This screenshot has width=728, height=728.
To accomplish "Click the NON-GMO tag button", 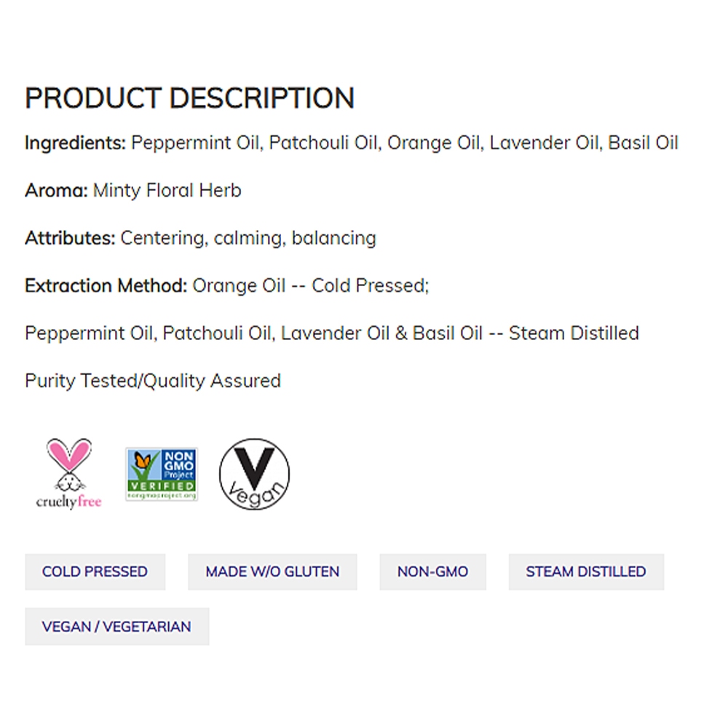I will click(432, 571).
